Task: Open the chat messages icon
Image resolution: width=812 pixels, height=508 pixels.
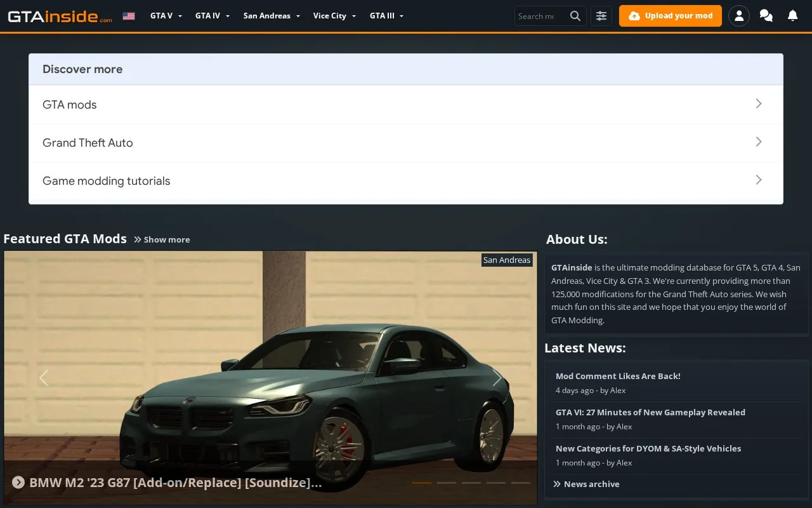Action: coord(766,16)
